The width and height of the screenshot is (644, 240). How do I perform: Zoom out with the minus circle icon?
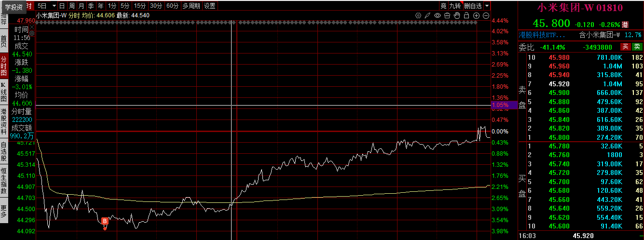point(486,15)
